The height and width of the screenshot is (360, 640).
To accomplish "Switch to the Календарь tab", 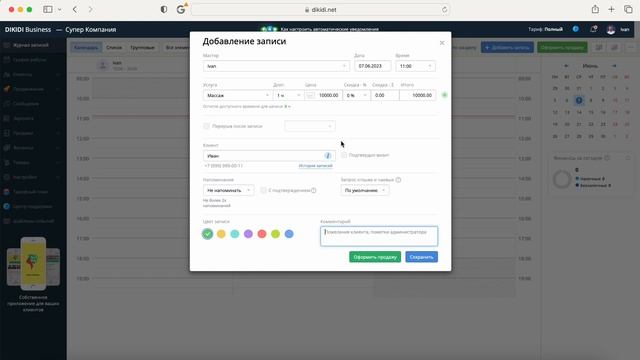I will coord(86,47).
